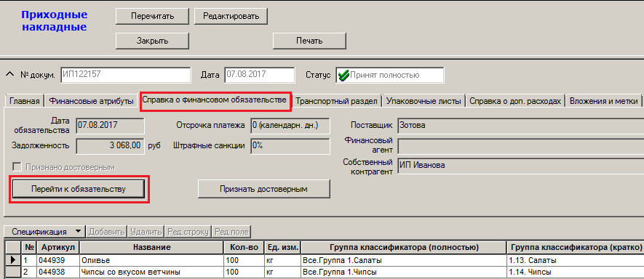Select the row 2 marker for Чипсы

13,272
